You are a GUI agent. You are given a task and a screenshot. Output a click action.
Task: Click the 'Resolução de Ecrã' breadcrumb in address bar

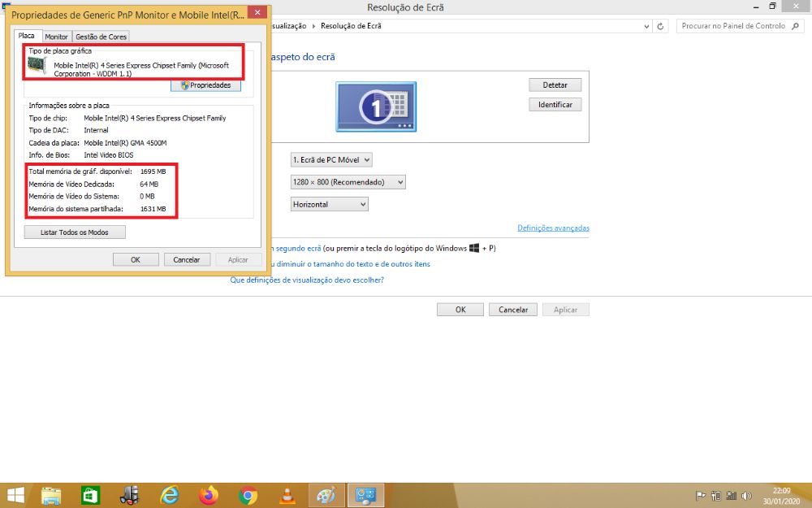pos(351,26)
